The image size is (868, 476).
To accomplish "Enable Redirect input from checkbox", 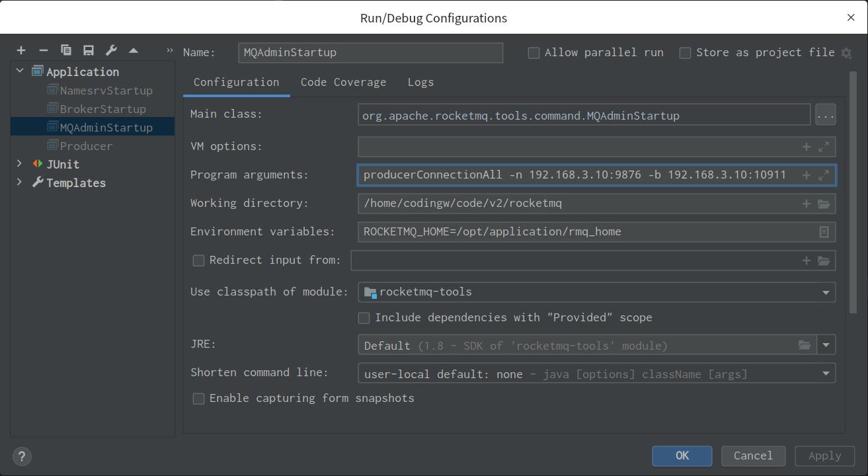I will click(x=198, y=260).
